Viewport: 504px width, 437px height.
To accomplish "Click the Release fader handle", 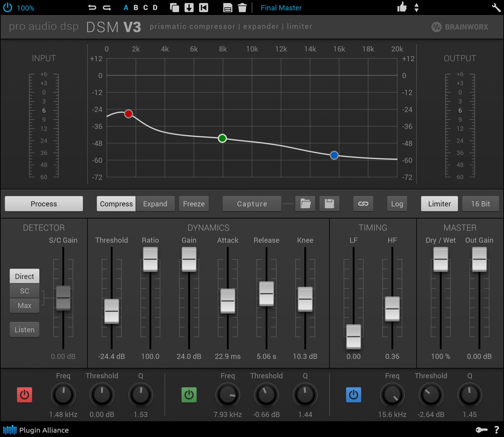I will pyautogui.click(x=266, y=294).
